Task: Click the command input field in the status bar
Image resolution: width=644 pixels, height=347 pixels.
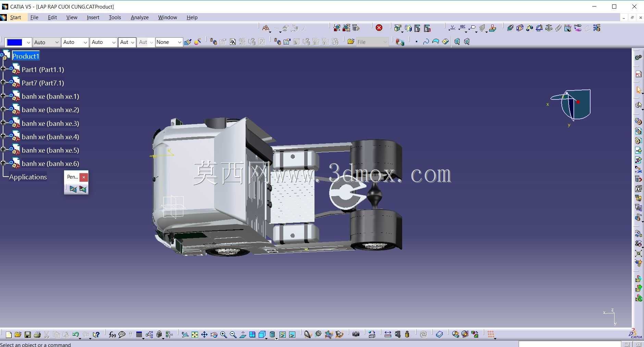Action: [570, 344]
